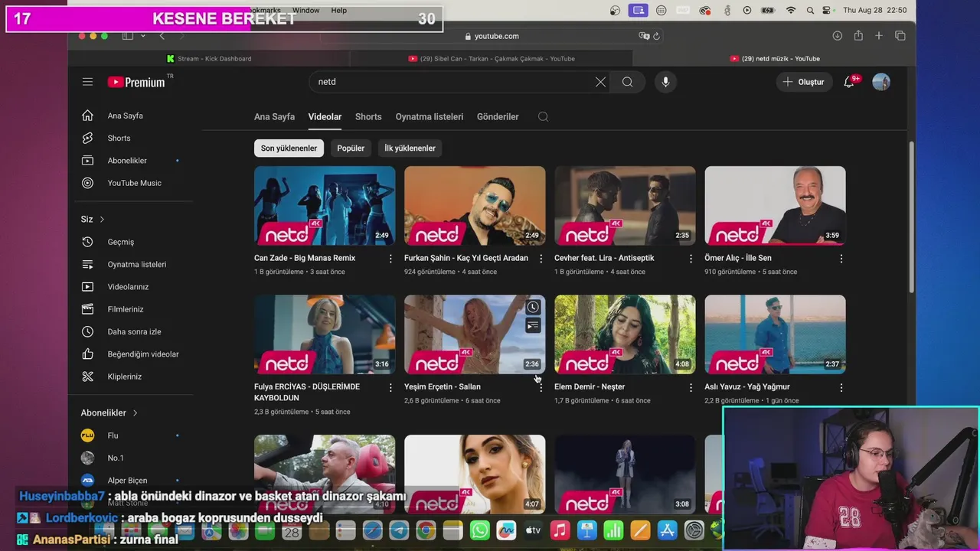Click the magnifier search button beside the search box
The height and width of the screenshot is (551, 980).
(x=627, y=82)
